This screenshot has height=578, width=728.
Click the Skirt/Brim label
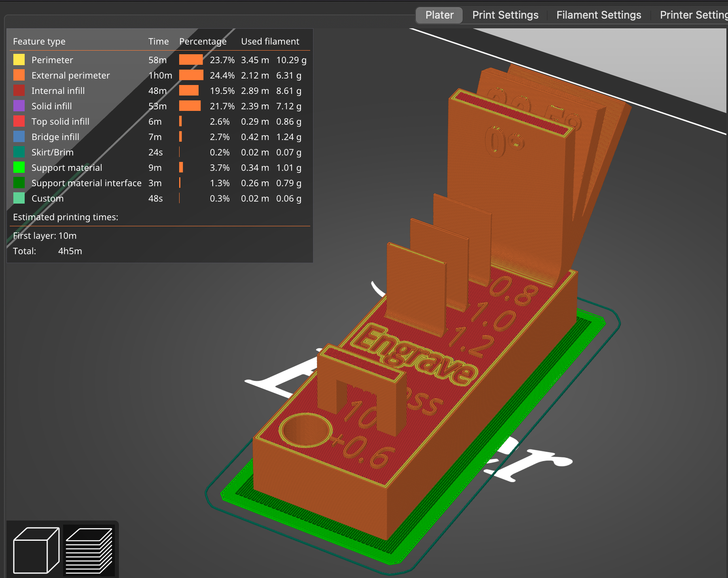point(53,152)
